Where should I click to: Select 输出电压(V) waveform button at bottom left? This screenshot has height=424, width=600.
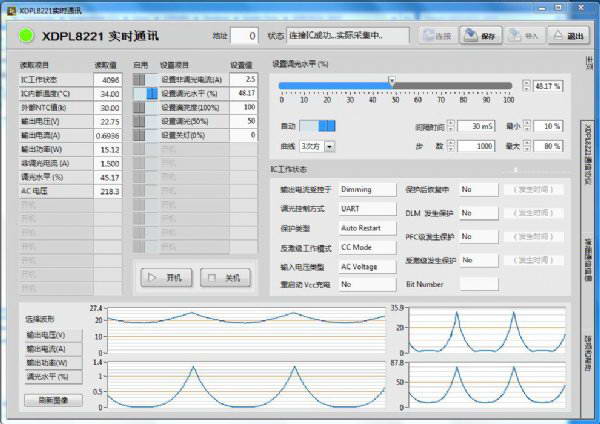pos(53,335)
